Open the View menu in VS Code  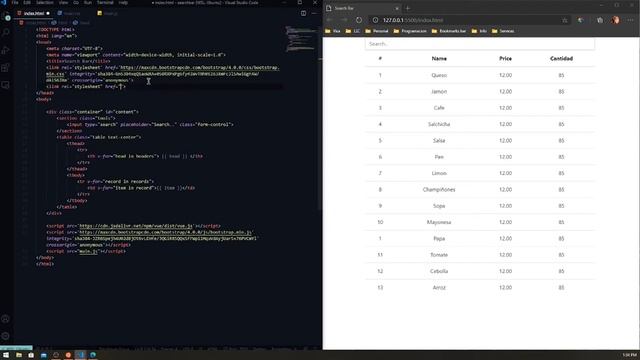[63, 2]
